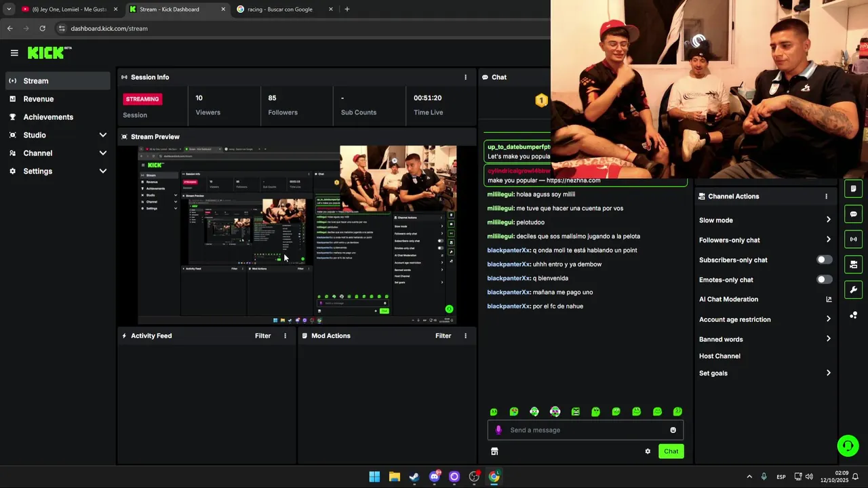Toggle Subscribers-only chat switch
The height and width of the screenshot is (488, 868).
coord(824,260)
